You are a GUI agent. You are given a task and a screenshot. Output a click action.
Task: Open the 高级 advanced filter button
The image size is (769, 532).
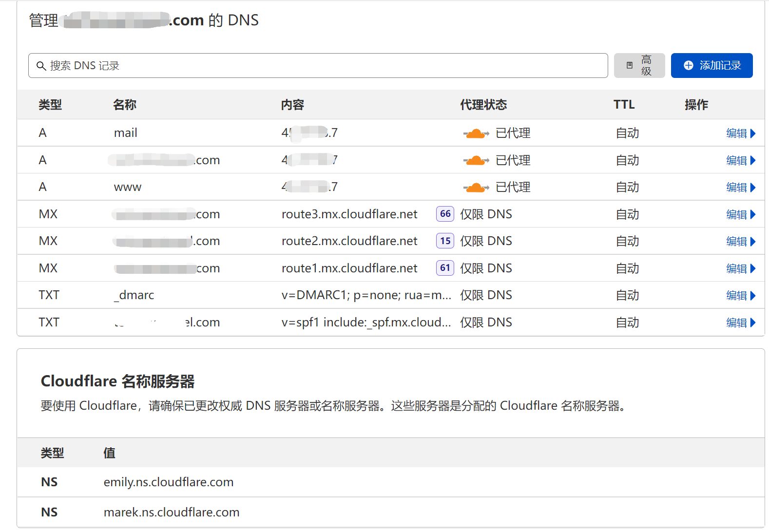tap(639, 66)
